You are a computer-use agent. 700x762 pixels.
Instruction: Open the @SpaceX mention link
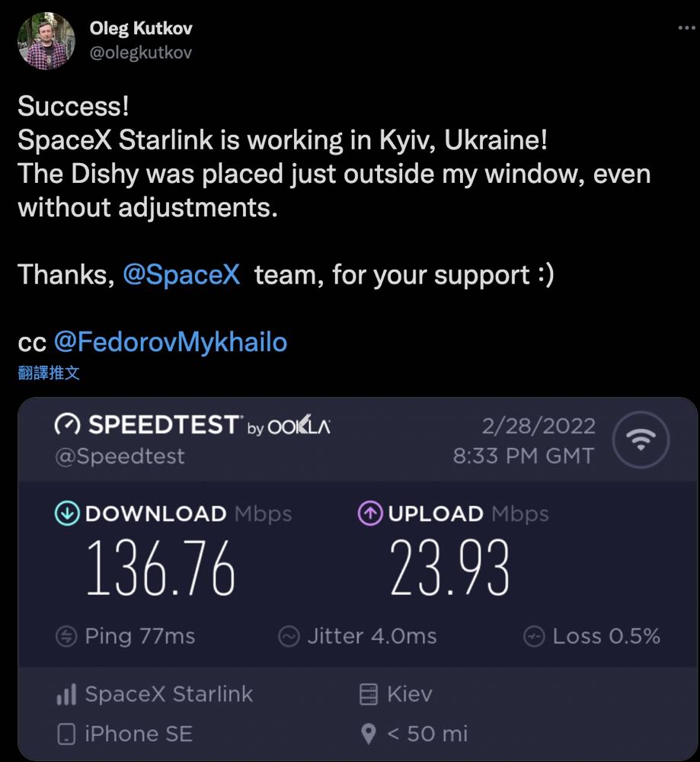181,274
